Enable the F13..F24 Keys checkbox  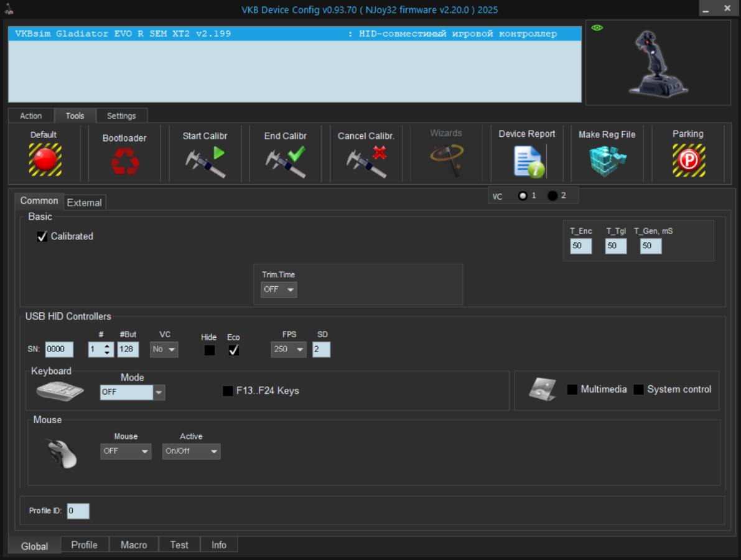(228, 391)
